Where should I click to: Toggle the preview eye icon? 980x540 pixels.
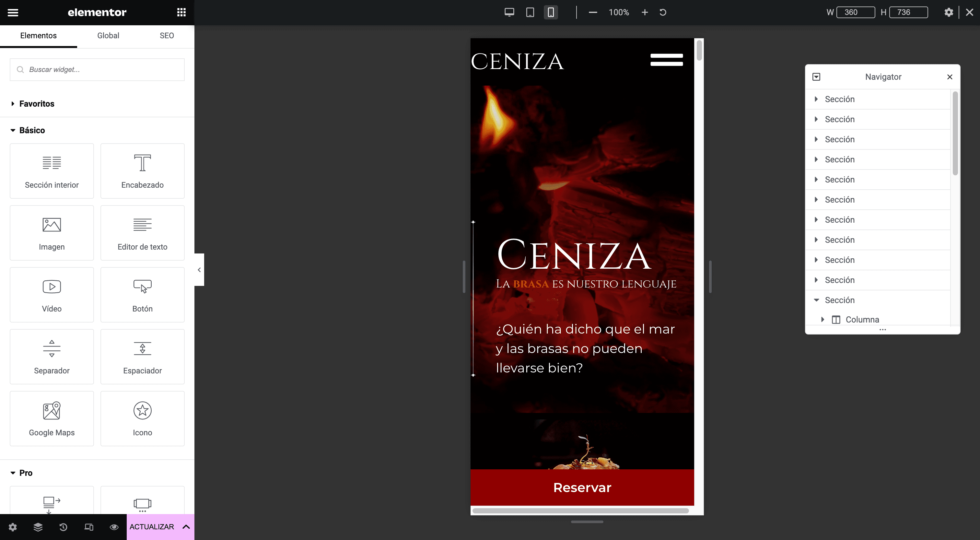(x=114, y=527)
